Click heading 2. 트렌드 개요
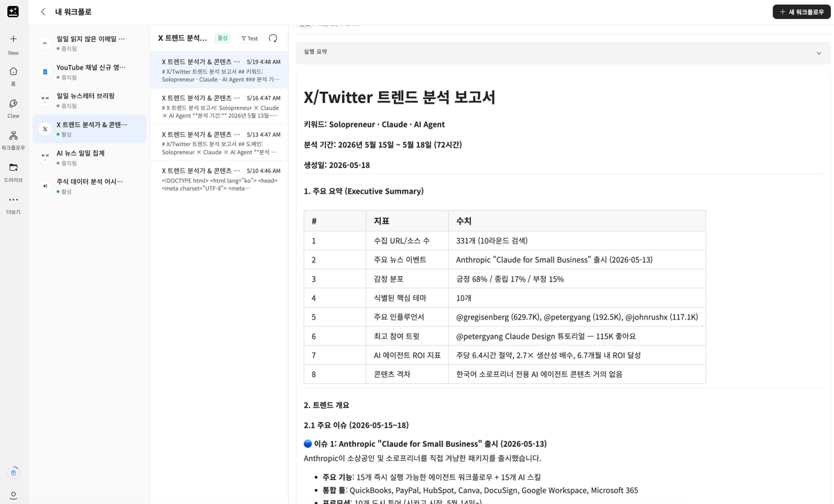 tap(326, 405)
